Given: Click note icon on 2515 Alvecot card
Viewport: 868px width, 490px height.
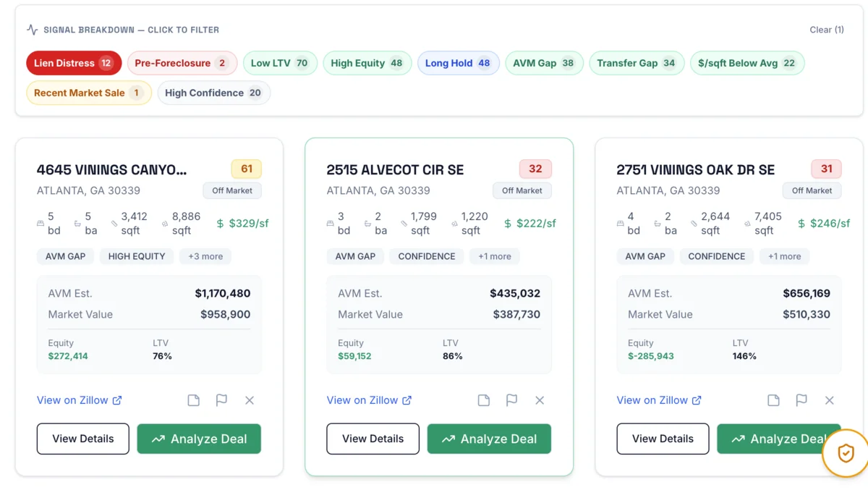Looking at the screenshot, I should pyautogui.click(x=483, y=400).
